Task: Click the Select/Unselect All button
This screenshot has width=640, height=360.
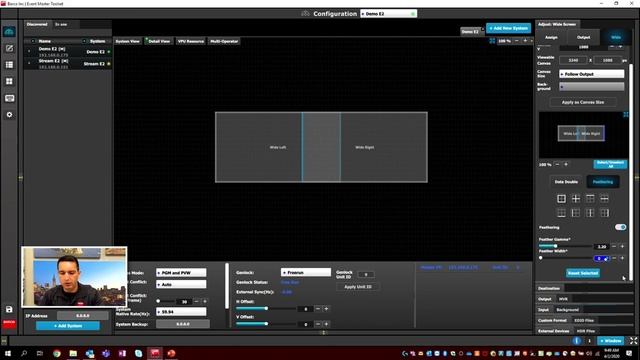Action: click(610, 164)
